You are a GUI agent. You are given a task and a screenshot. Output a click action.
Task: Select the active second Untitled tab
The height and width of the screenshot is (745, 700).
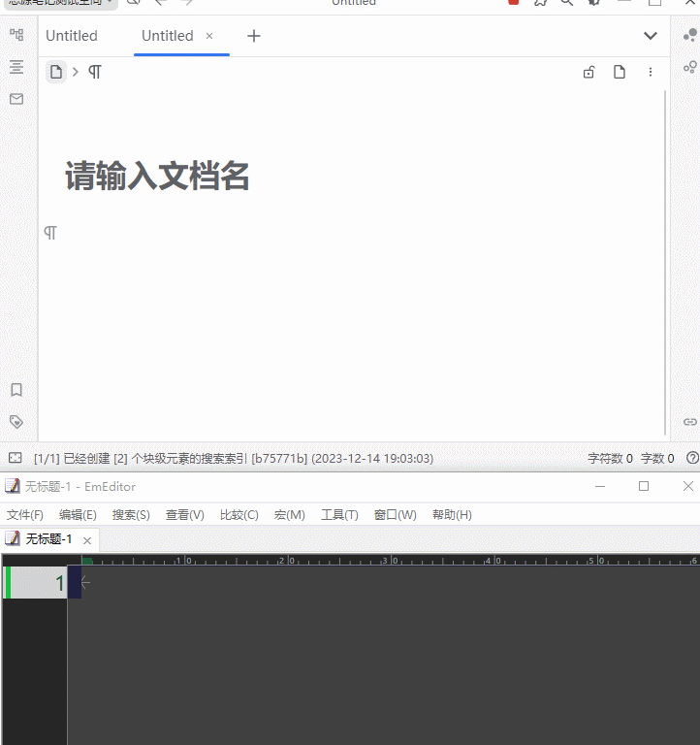pyautogui.click(x=168, y=36)
